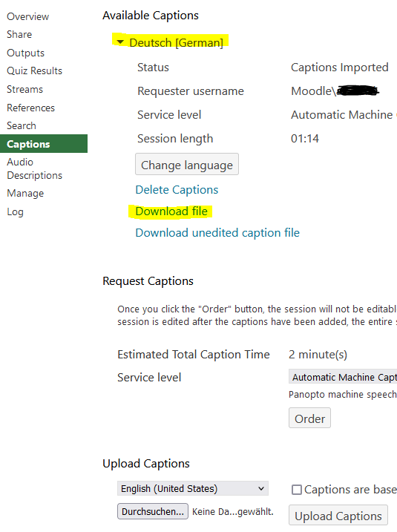Image resolution: width=397 pixels, height=532 pixels.
Task: Open the Log section
Action: (16, 212)
